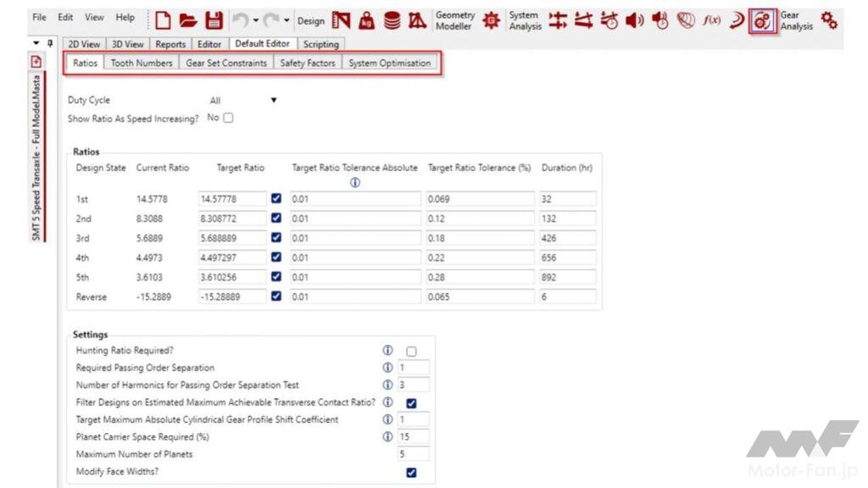Open the Duty Cycle dropdown

(x=273, y=100)
